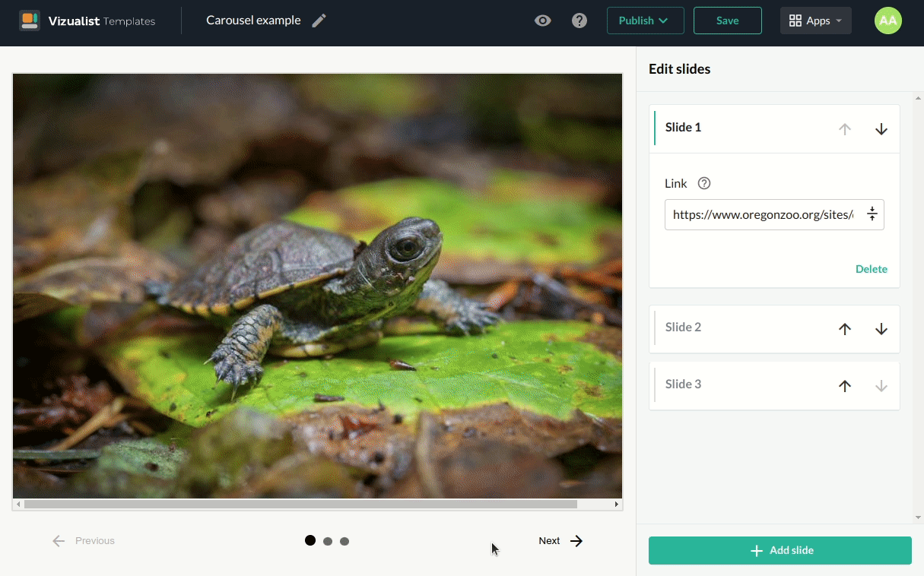Screen dimensions: 924x576
Task: Move Slide 3 up with arrow
Action: point(845,386)
